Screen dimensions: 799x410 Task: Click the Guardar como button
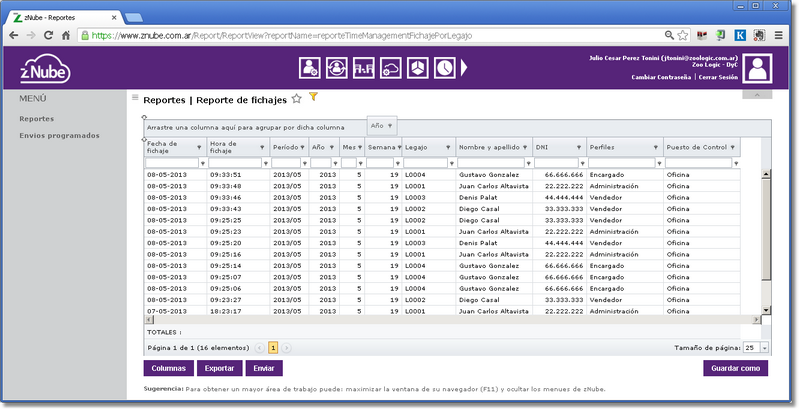[736, 368]
